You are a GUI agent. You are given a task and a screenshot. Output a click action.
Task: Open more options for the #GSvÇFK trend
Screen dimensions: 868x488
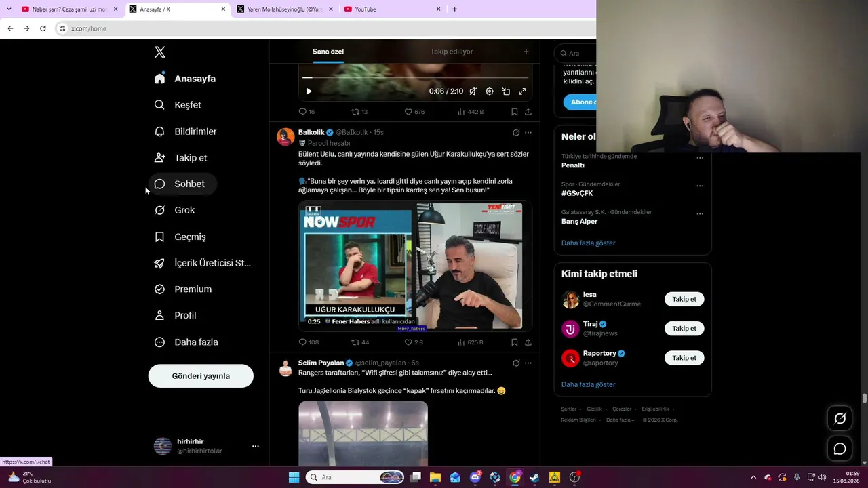pos(700,186)
